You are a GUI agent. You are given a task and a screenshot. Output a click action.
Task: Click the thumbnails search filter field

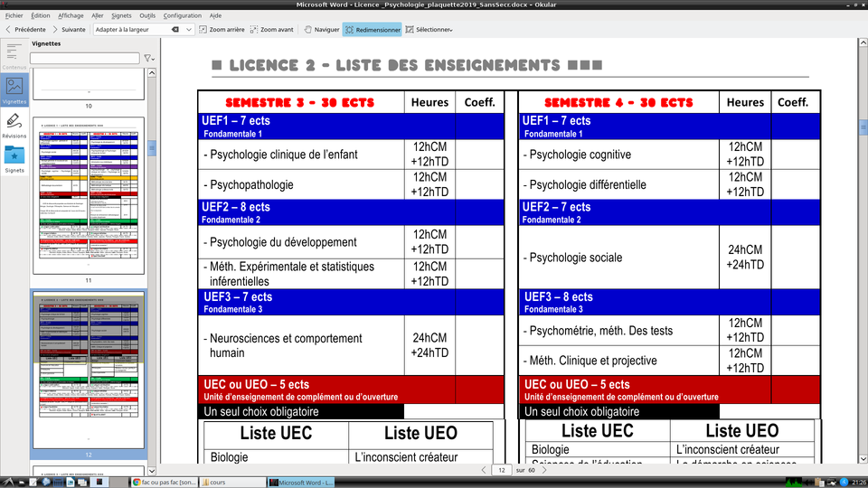85,58
